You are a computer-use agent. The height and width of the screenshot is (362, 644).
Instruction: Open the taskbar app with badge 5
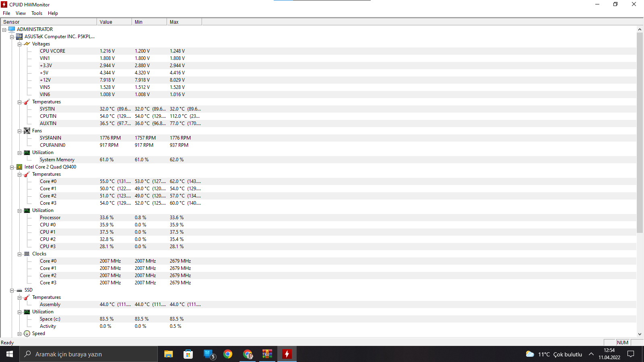click(209, 354)
